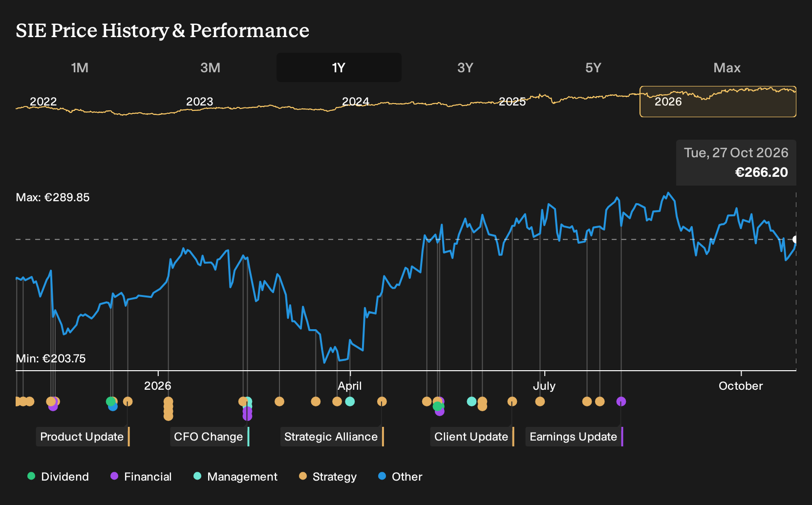The height and width of the screenshot is (505, 812).
Task: Click the highlighted 2026 window in overview chart
Action: click(x=718, y=102)
